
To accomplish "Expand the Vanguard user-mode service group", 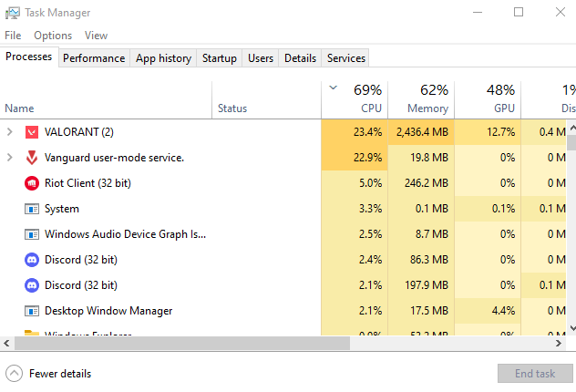I will (10, 158).
